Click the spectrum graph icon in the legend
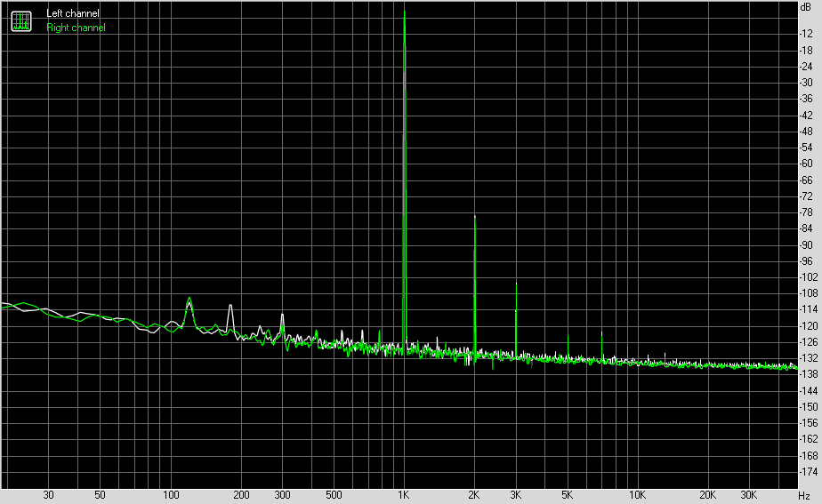The width and height of the screenshot is (822, 504). pos(21,21)
